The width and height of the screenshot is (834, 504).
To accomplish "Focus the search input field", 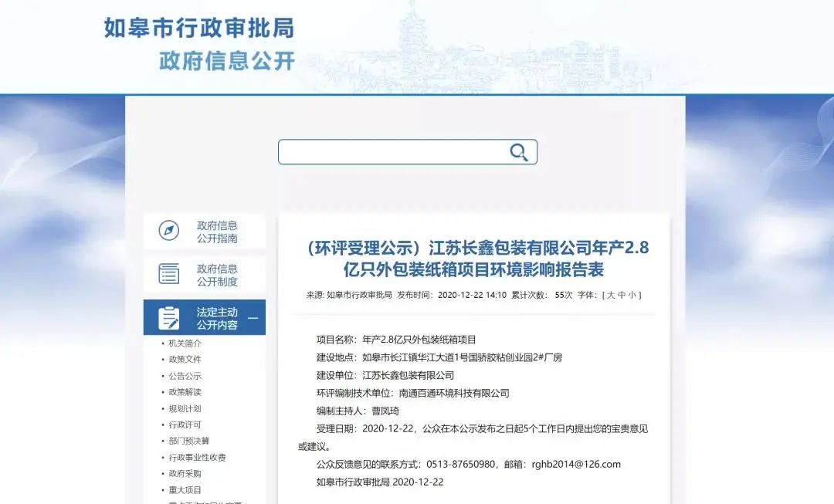I will tap(408, 152).
